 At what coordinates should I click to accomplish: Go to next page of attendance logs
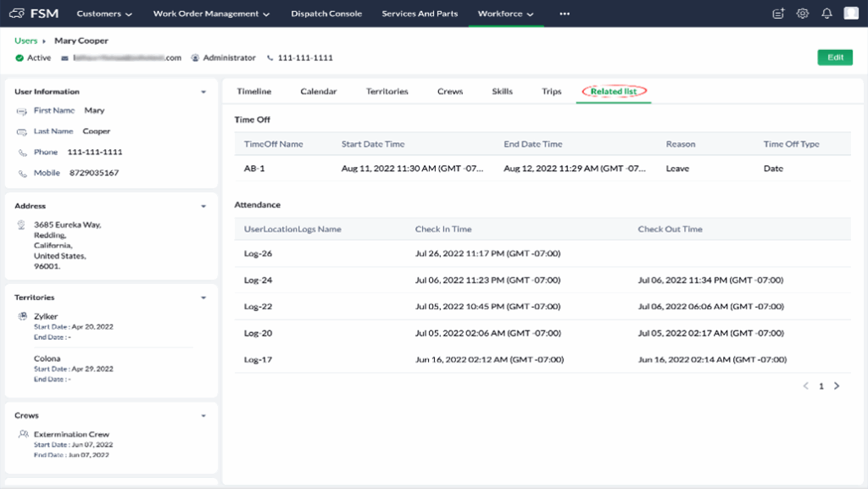[837, 386]
